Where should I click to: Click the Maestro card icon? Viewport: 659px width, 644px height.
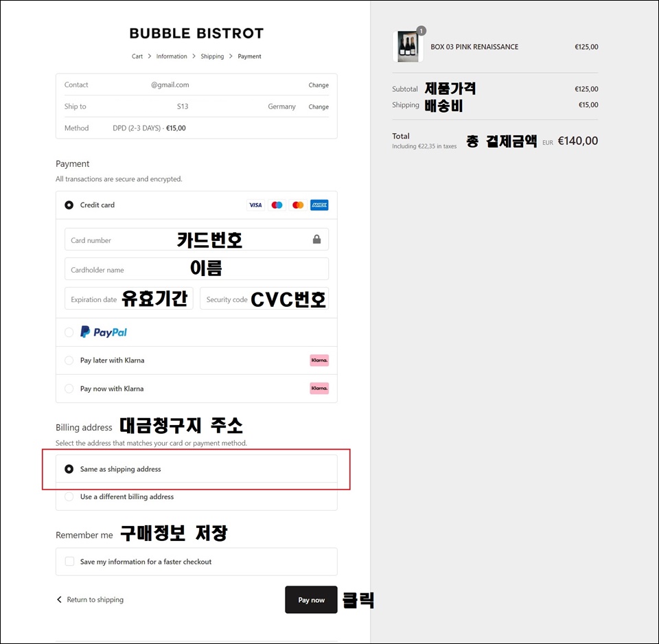click(277, 205)
